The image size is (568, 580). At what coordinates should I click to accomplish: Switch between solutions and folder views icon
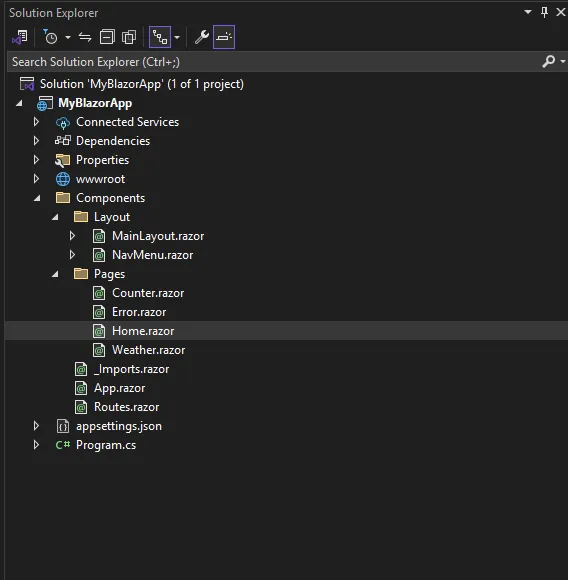tap(20, 37)
